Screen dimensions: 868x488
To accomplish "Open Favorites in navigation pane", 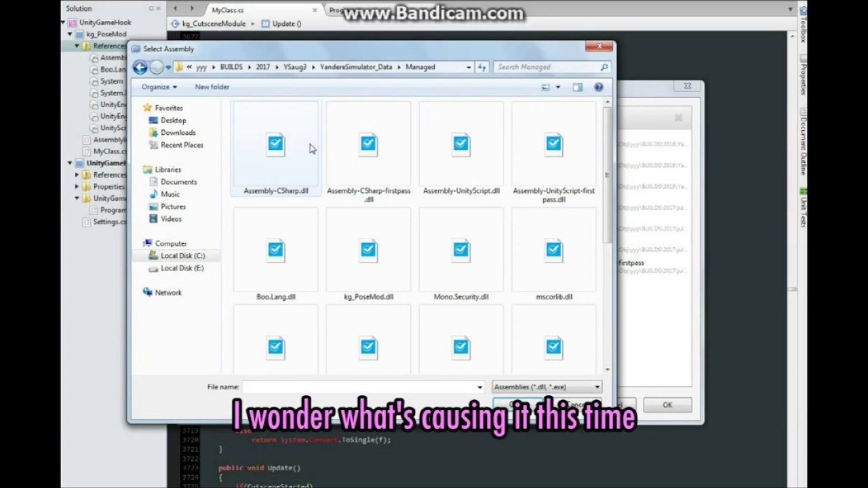I will tap(168, 108).
